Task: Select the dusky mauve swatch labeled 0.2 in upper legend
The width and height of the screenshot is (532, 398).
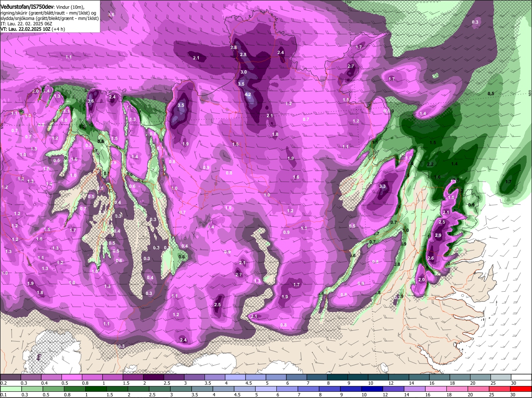Action: pos(11,377)
